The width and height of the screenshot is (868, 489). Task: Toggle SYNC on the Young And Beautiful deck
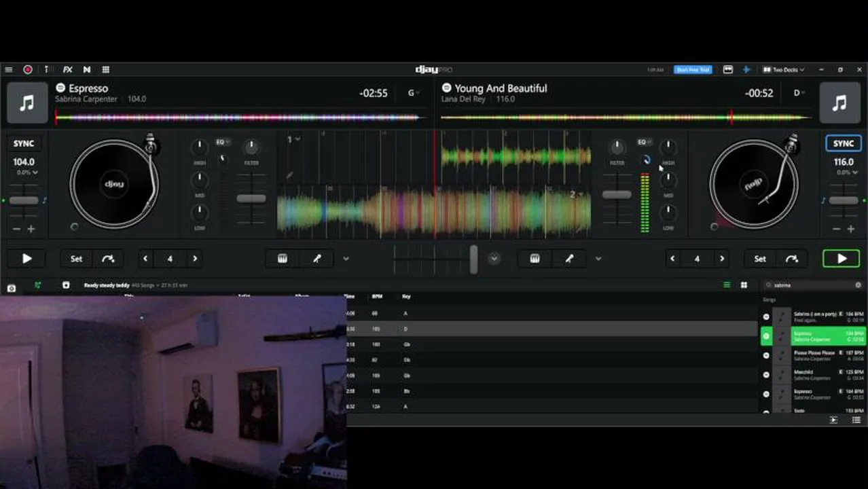[844, 143]
